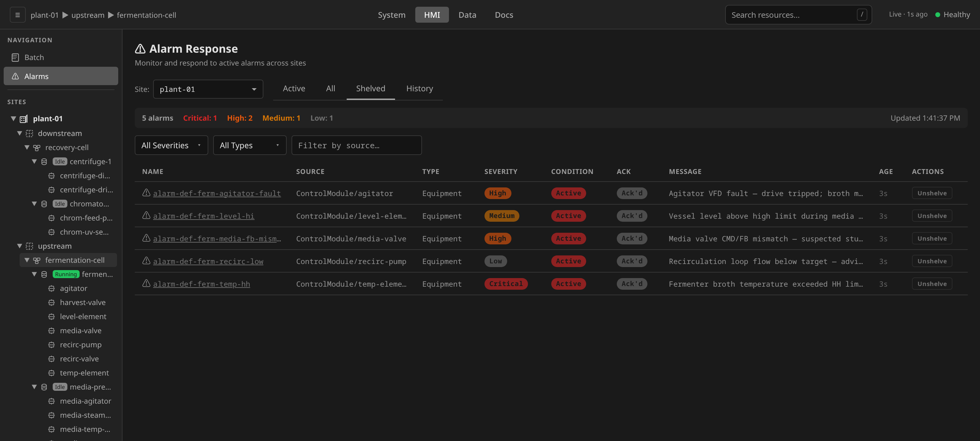Image resolution: width=980 pixels, height=441 pixels.
Task: Click the recovery-cell icon in tree
Action: (36, 148)
